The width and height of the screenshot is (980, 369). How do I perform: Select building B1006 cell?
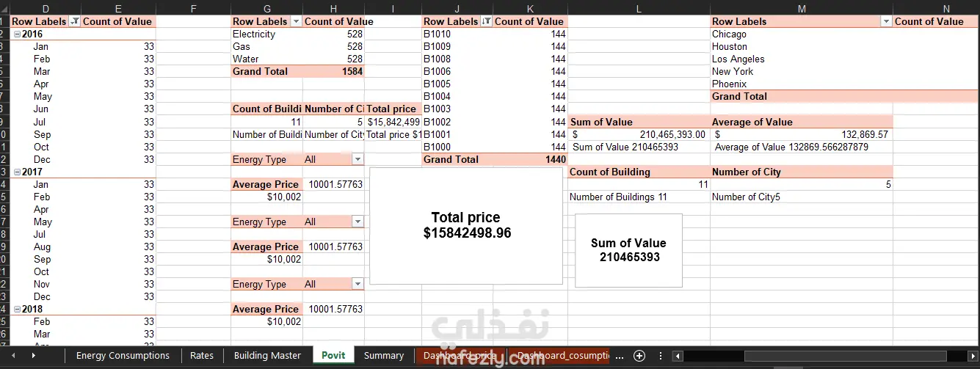[x=457, y=71]
